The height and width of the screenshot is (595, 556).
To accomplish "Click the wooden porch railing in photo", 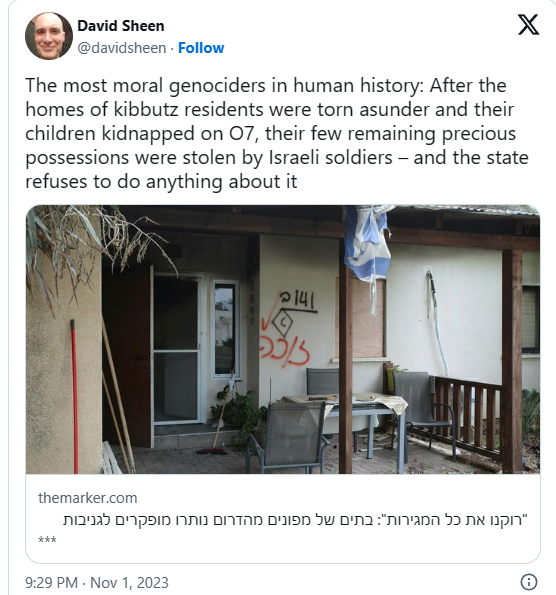I will coord(469,412).
